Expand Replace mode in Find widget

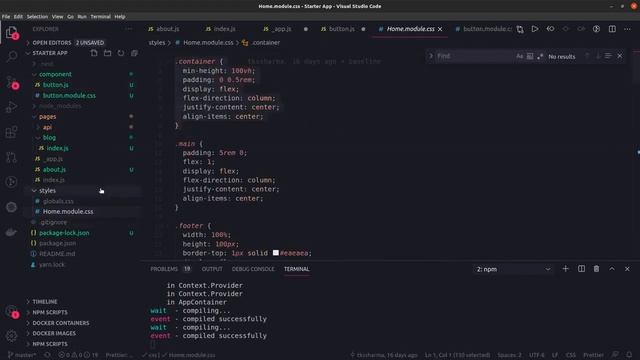coord(430,56)
